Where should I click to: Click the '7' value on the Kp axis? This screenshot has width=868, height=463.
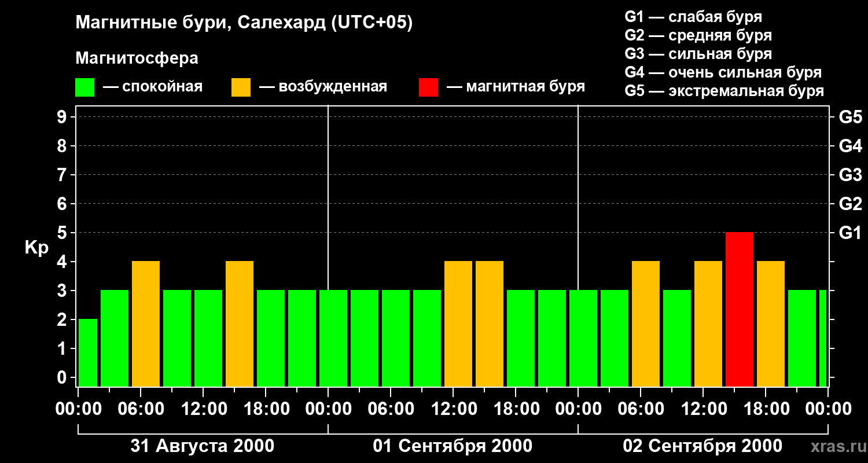click(x=63, y=175)
